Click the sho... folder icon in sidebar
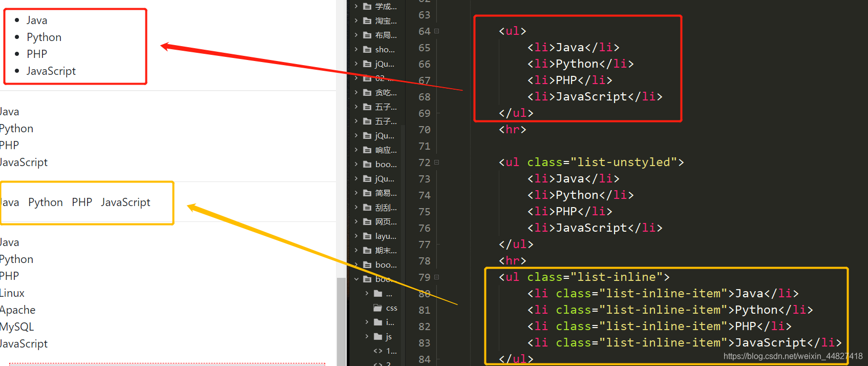868x366 pixels. click(x=367, y=50)
